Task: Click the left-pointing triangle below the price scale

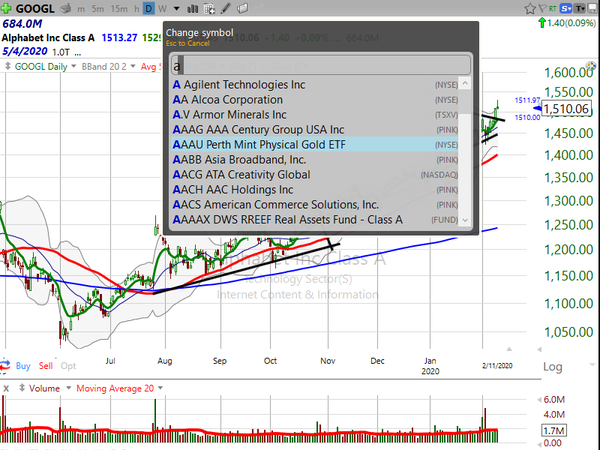Action: pos(539,349)
